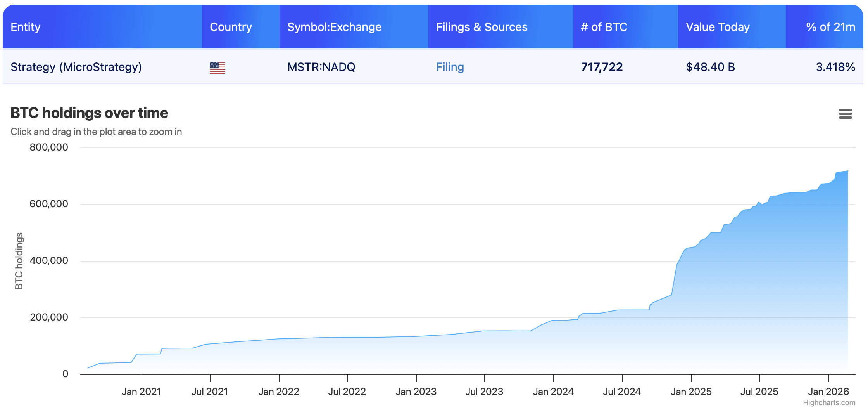Click the BTC holdings over time chart title
868x416 pixels.
[89, 113]
